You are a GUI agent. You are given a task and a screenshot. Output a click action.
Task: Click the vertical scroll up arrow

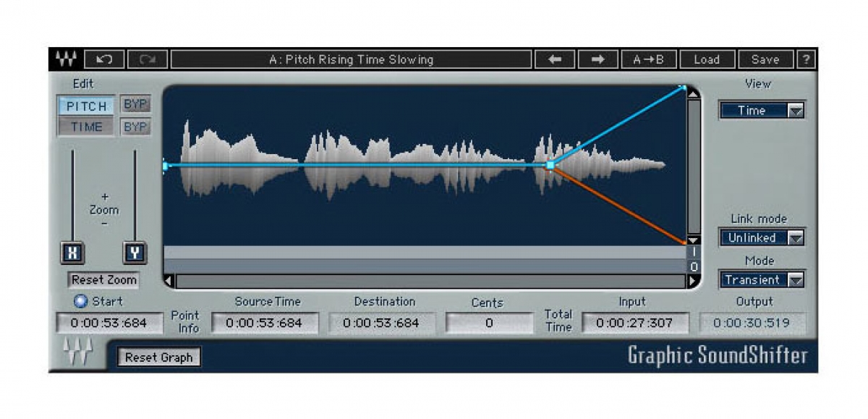[693, 93]
